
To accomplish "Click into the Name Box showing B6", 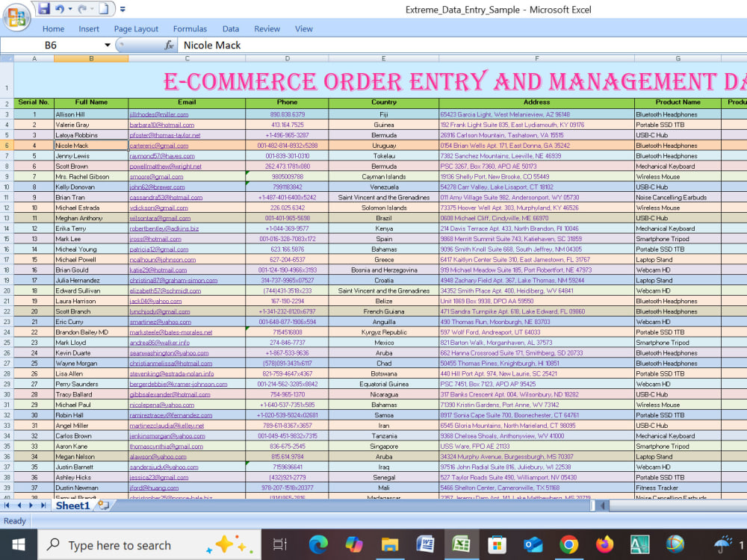I will (51, 46).
